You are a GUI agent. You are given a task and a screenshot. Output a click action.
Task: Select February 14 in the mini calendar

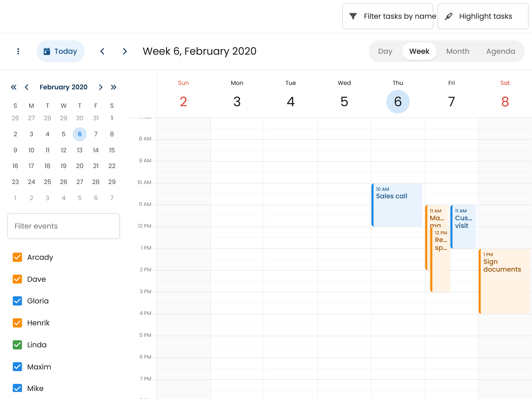(96, 150)
